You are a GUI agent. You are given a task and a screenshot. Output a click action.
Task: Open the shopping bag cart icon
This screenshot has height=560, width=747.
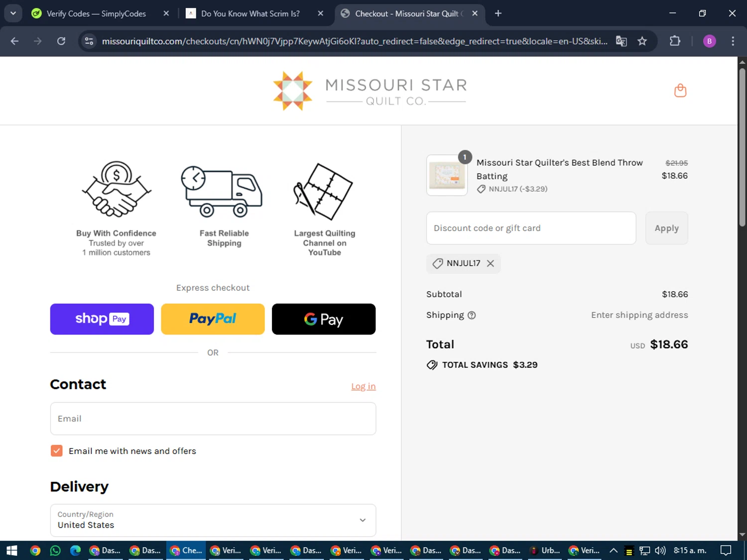[x=680, y=91]
